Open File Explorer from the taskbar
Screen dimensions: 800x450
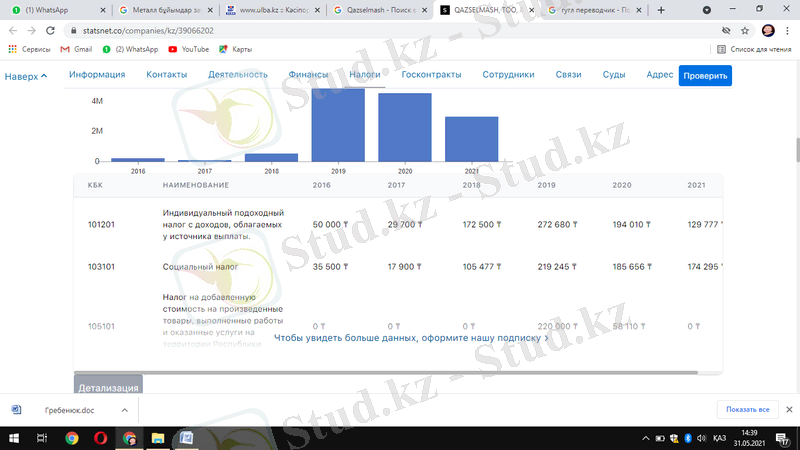[x=158, y=438]
